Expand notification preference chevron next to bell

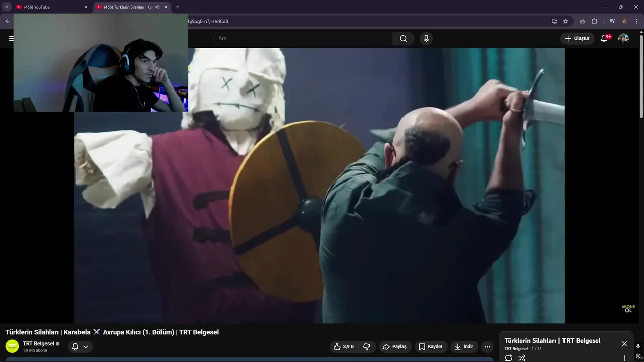[86, 347]
